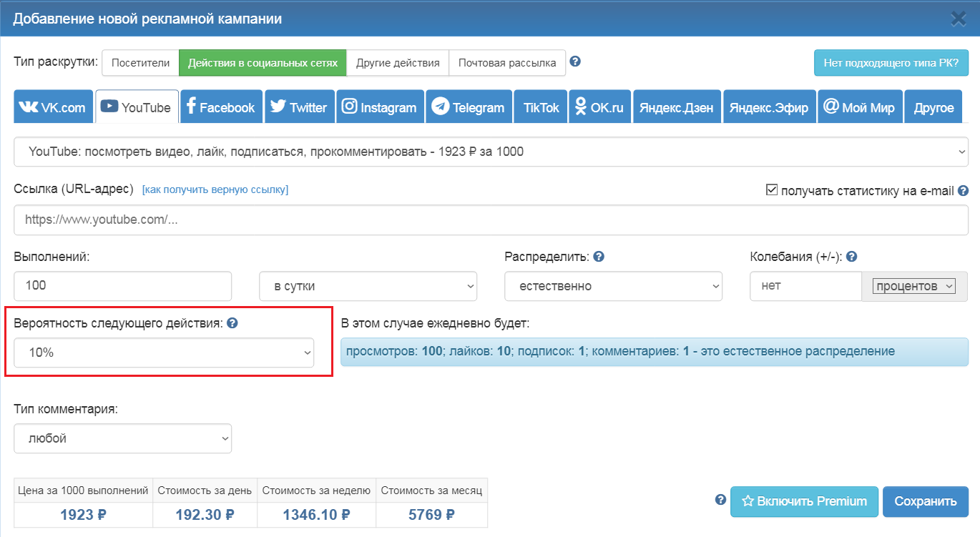Screen dimensions: 980x537
Task: Click help icon by Вероятность следующего действия
Action: tap(232, 323)
